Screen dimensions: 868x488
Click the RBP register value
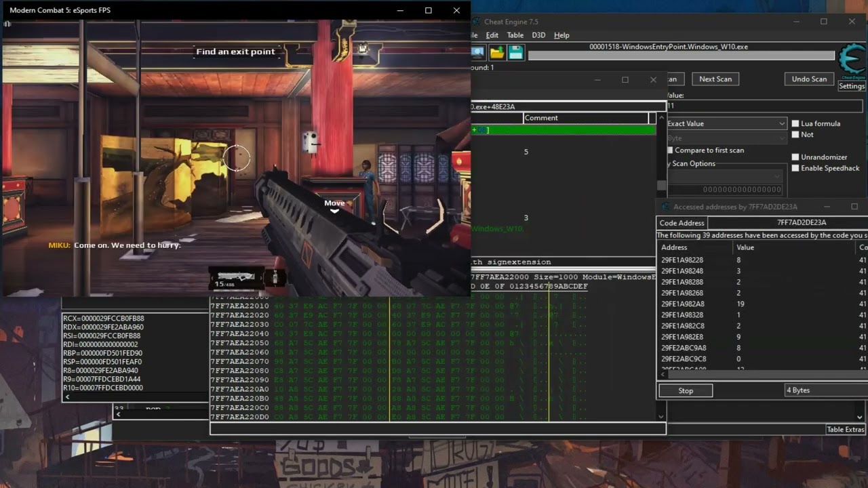tap(102, 354)
